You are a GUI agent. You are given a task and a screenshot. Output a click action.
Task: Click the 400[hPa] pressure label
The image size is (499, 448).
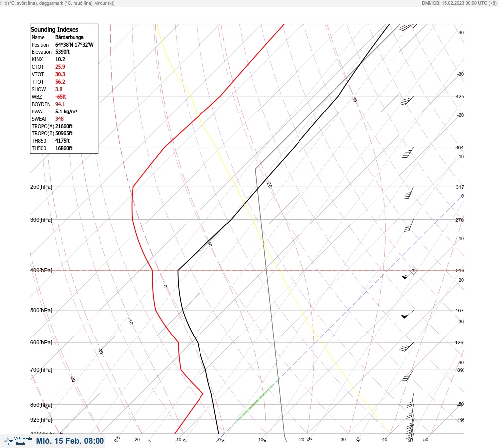pos(41,270)
